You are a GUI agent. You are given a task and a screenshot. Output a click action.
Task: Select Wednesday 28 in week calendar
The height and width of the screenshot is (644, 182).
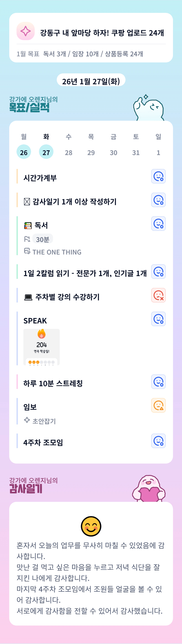[68, 152]
